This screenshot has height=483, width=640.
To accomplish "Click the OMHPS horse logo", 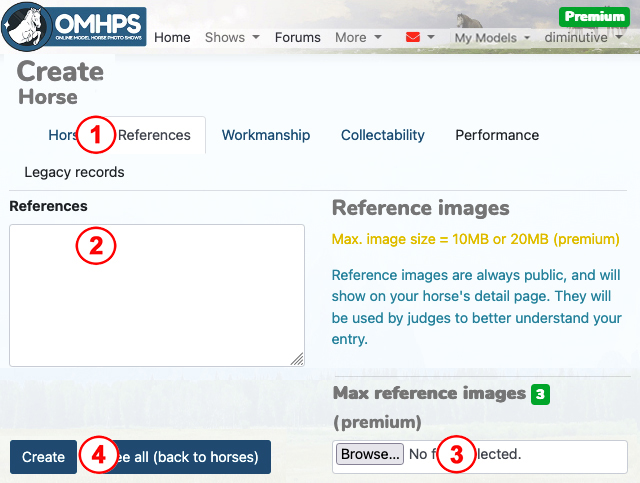I will [x=73, y=28].
